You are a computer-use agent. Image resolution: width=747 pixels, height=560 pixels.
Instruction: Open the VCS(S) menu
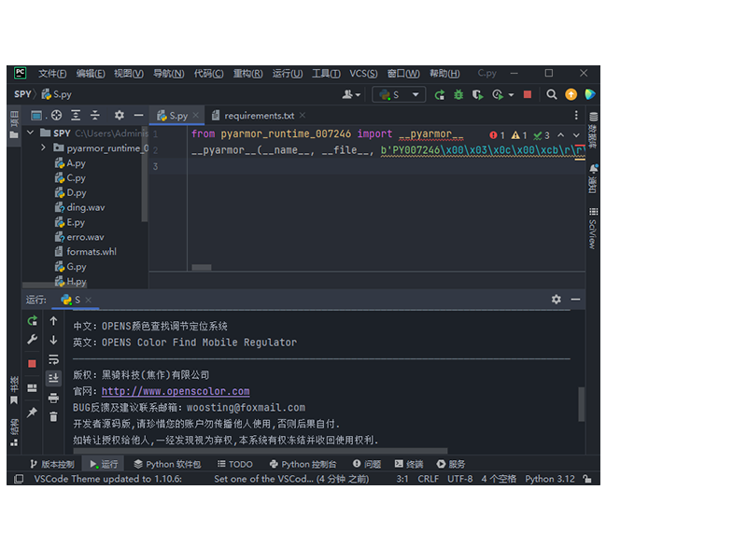coord(363,74)
